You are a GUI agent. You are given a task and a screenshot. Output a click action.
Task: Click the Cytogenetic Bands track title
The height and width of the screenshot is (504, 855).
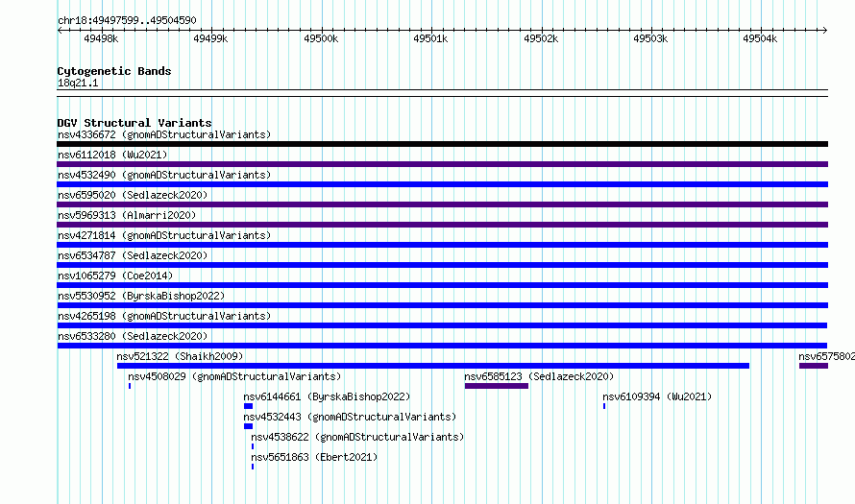coord(114,71)
